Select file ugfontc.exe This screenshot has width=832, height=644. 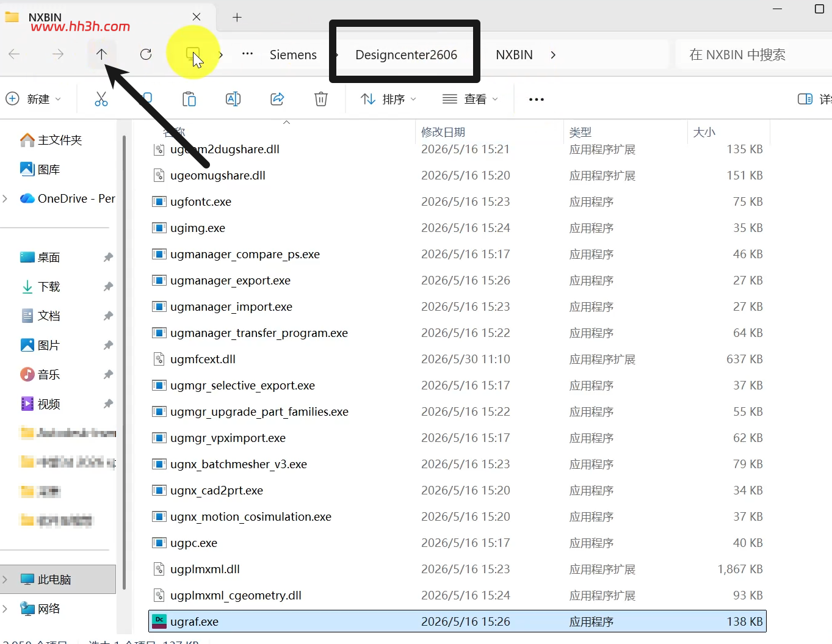click(457, 201)
